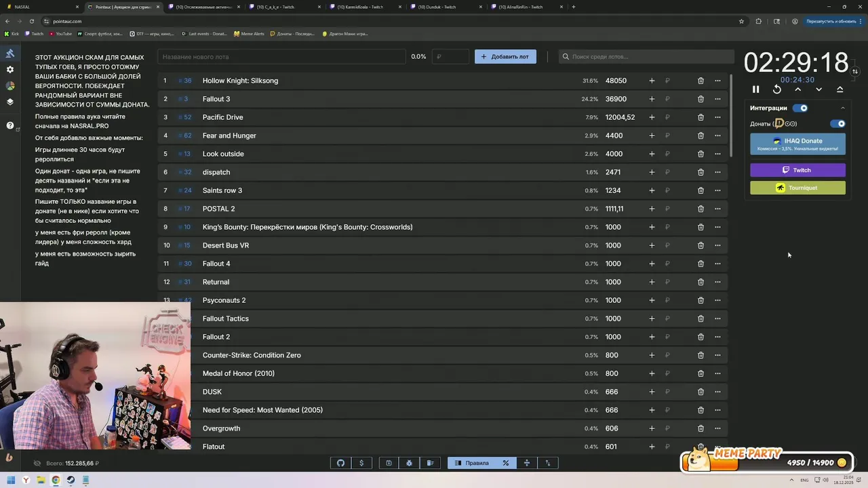This screenshot has height=488, width=868.
Task: Open the layers icon in left sidebar
Action: click(x=10, y=102)
